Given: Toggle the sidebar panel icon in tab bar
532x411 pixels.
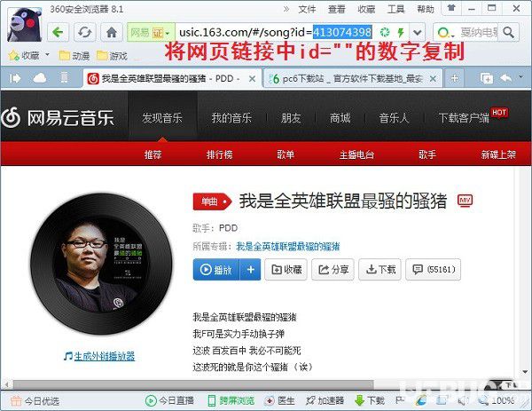Looking at the screenshot, I should click(x=15, y=78).
